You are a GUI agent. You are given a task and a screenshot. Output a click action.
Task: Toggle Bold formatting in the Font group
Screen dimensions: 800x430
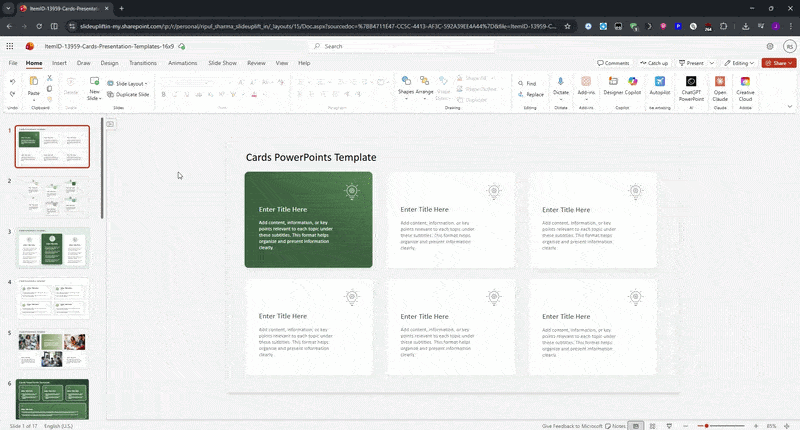[164, 94]
